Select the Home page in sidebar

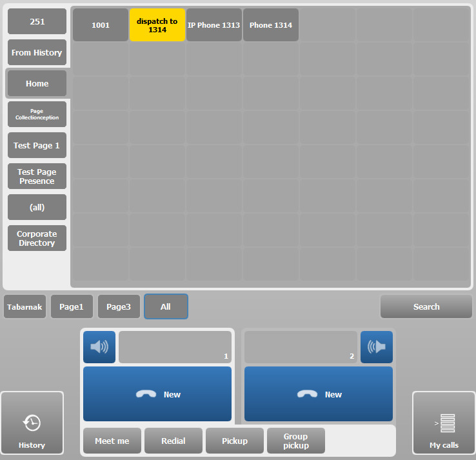click(x=37, y=83)
